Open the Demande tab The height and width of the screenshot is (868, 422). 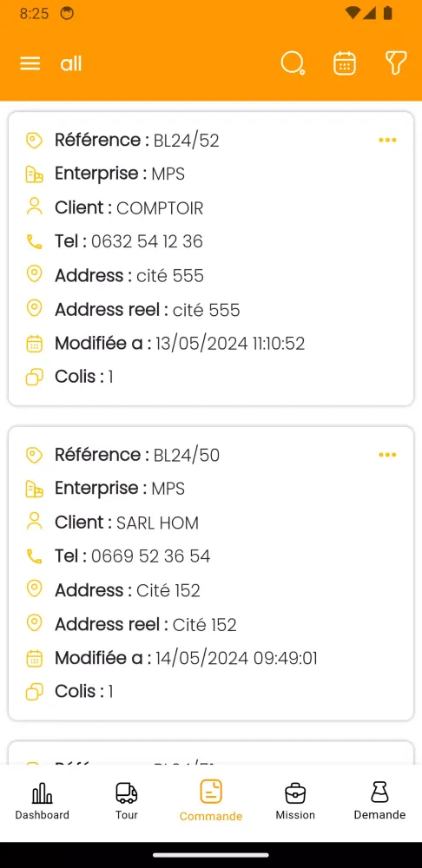380,801
